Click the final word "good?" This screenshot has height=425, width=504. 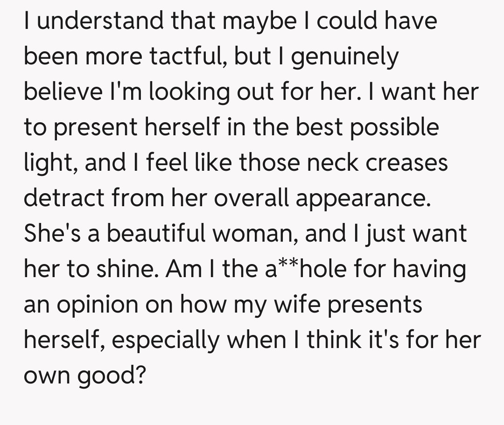pyautogui.click(x=112, y=376)
